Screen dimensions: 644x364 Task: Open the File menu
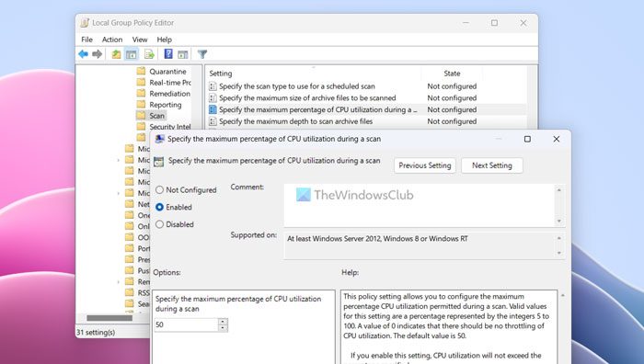click(86, 40)
